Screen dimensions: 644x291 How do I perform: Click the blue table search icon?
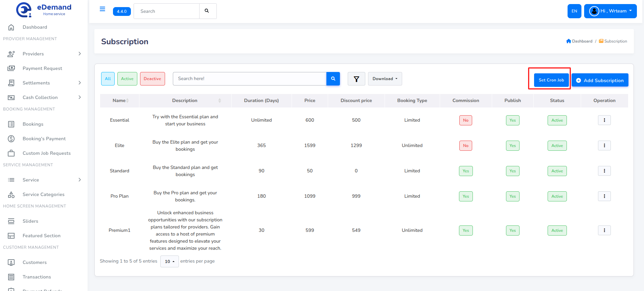333,79
